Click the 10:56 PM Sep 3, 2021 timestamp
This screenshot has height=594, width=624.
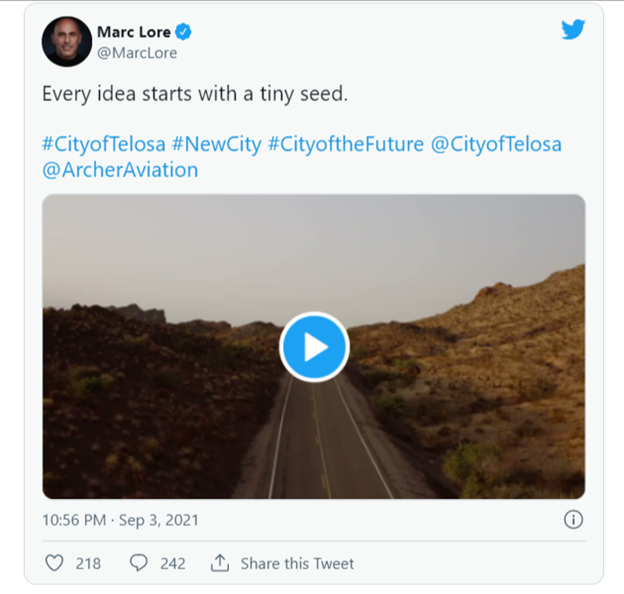(x=120, y=520)
